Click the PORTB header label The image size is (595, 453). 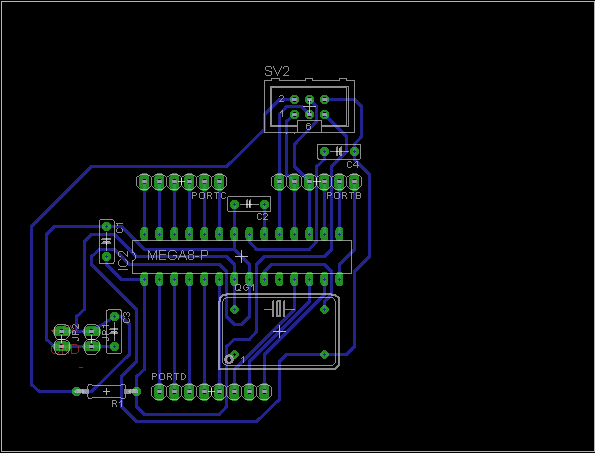tap(344, 196)
